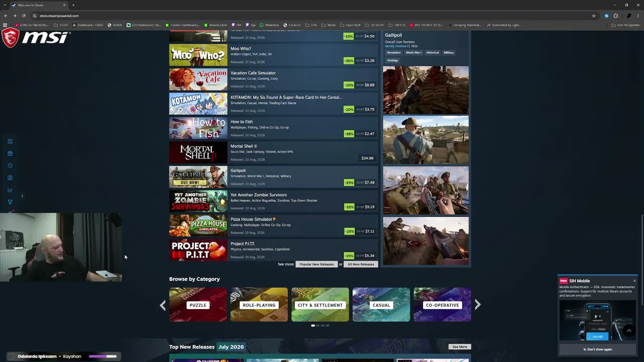
Task: Select the Co-Operative category card
Action: (x=442, y=305)
